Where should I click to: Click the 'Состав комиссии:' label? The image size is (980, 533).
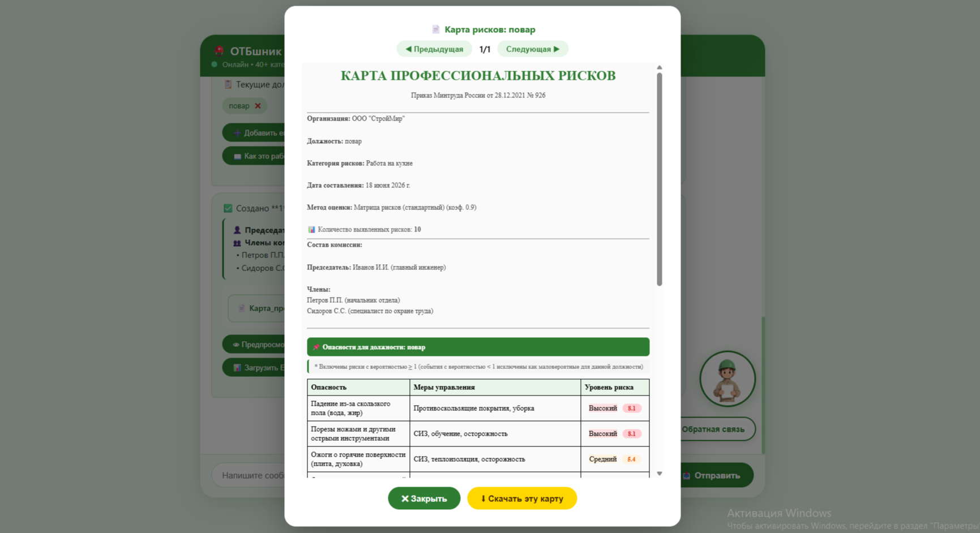point(335,245)
